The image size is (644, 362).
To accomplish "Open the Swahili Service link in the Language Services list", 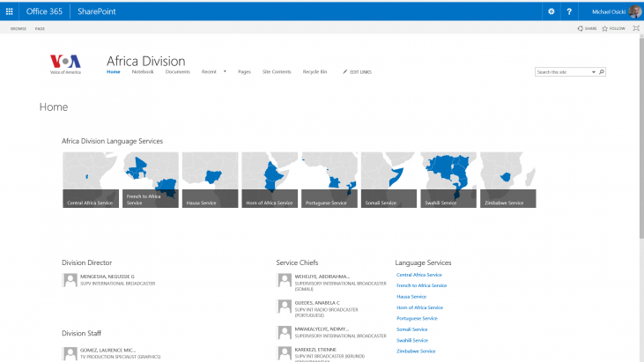I will click(412, 340).
